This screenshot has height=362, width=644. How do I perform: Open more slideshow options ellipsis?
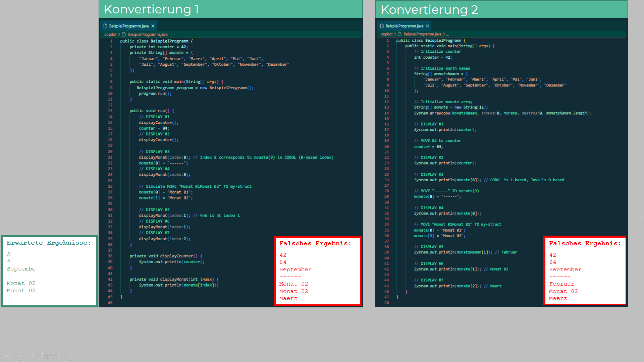tap(70, 355)
